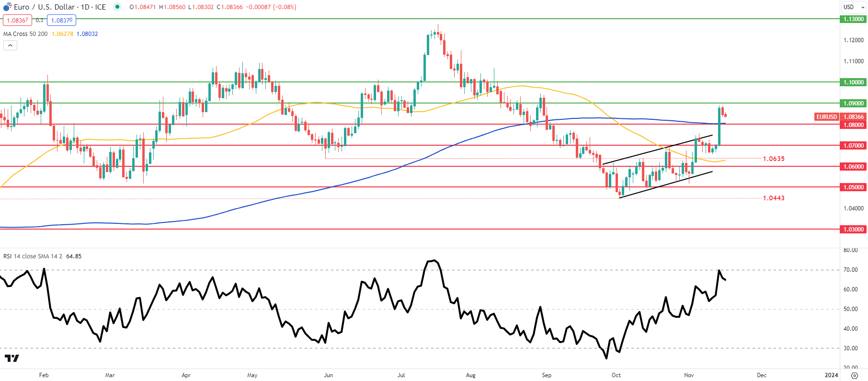The image size is (868, 381).
Task: Click the open price value 1.08471
Action: [144, 7]
